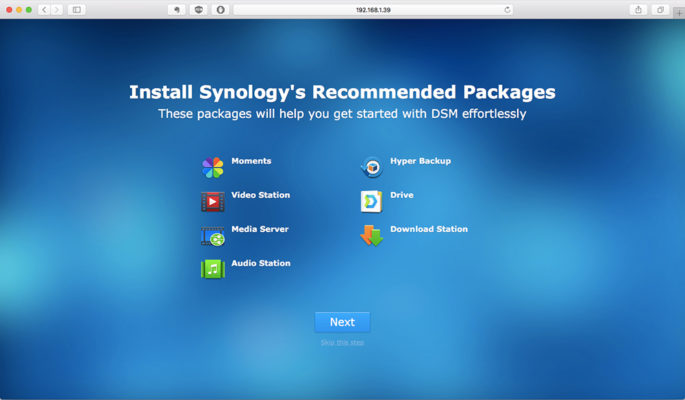Viewport: 685px width, 400px height.
Task: Open a new tab with plus button
Action: (679, 13)
